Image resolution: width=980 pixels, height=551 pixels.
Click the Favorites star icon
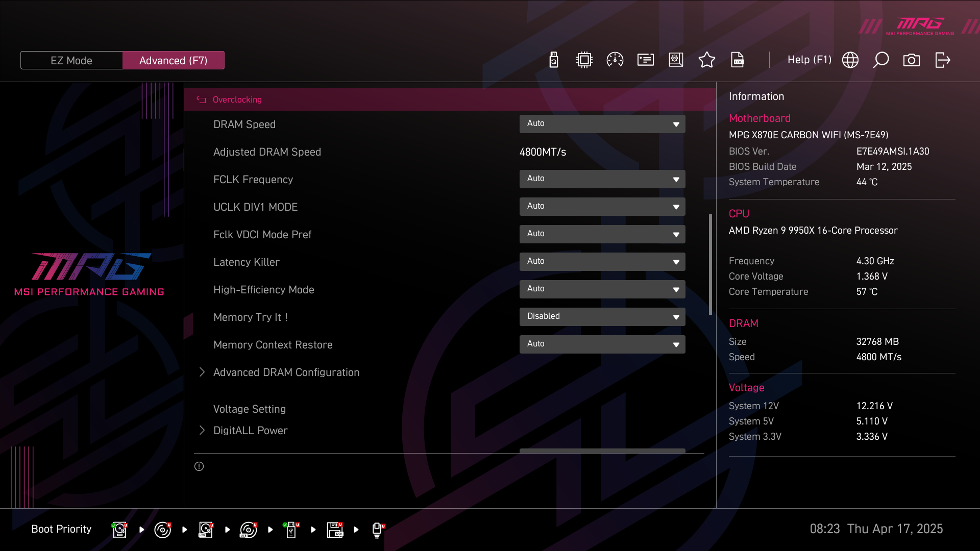click(x=706, y=60)
